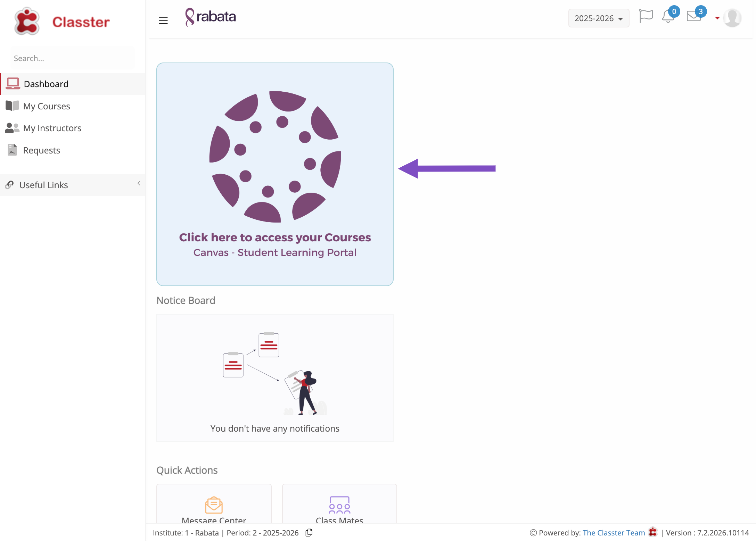The image size is (756, 541).
Task: Click the Message Center envelope icon
Action: (214, 505)
